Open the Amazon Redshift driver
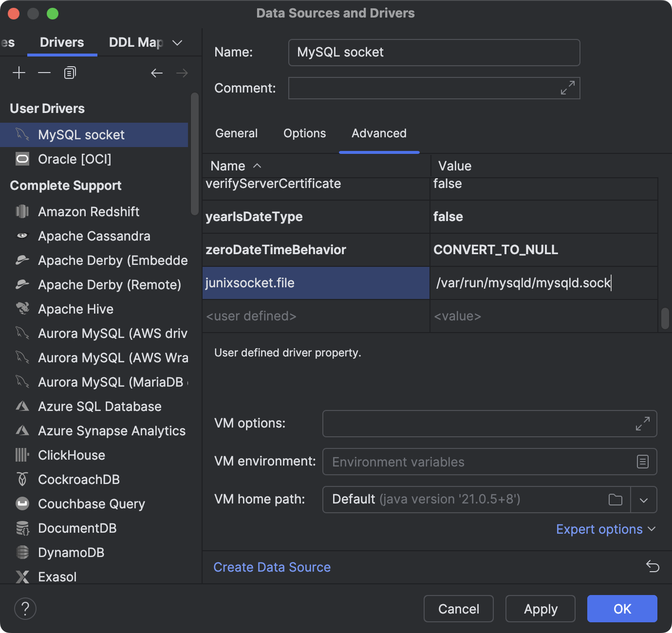Screen dimensions: 672x633 click(x=88, y=211)
